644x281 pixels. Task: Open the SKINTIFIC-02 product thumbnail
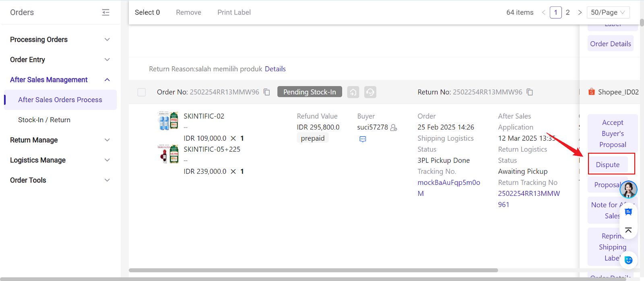coord(168,121)
